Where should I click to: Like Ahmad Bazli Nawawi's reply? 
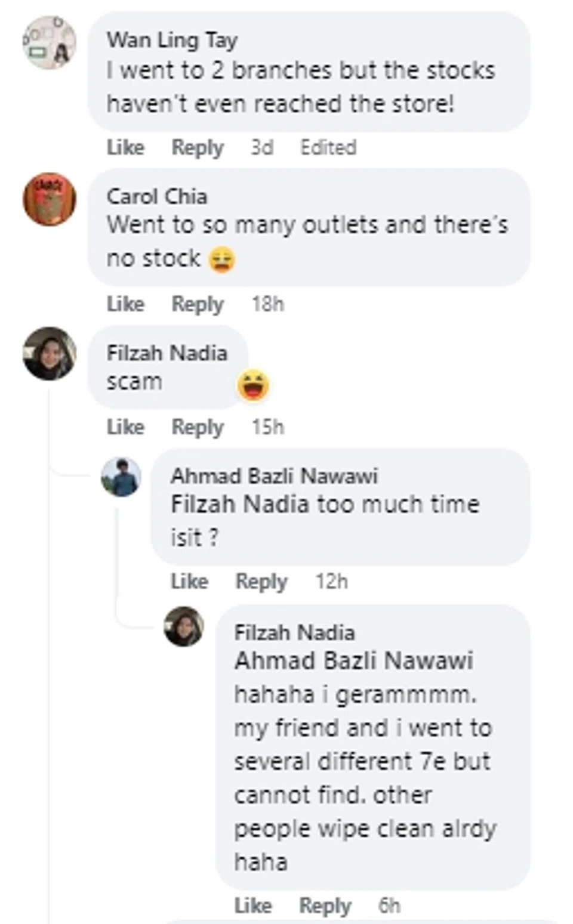[x=189, y=581]
